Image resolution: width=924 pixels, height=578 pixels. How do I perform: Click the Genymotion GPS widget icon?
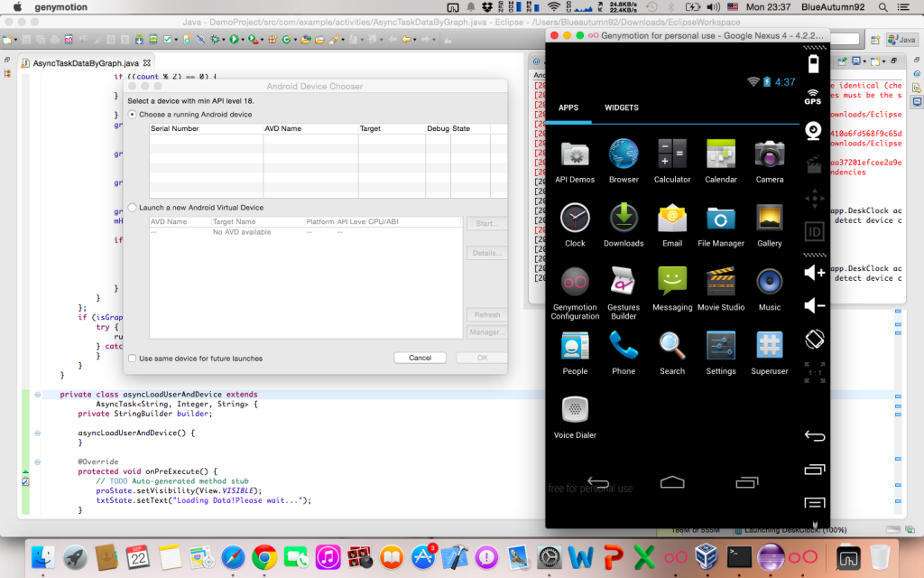point(813,96)
